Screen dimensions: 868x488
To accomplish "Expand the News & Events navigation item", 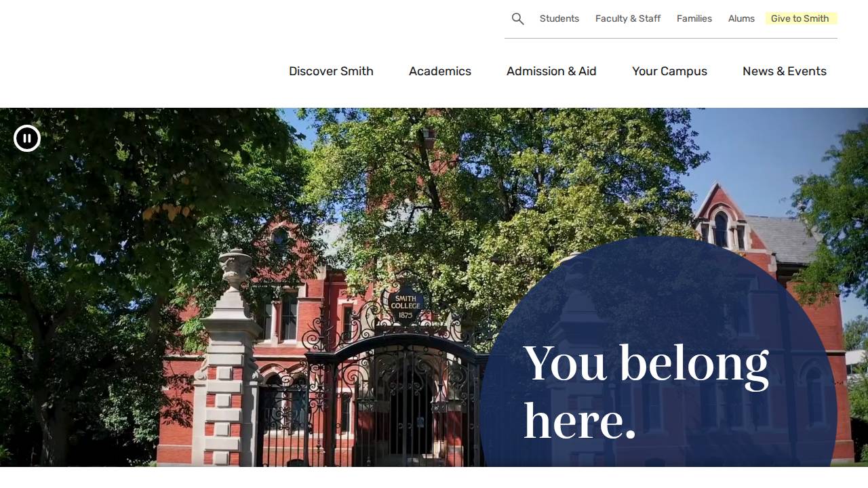I will [x=785, y=71].
